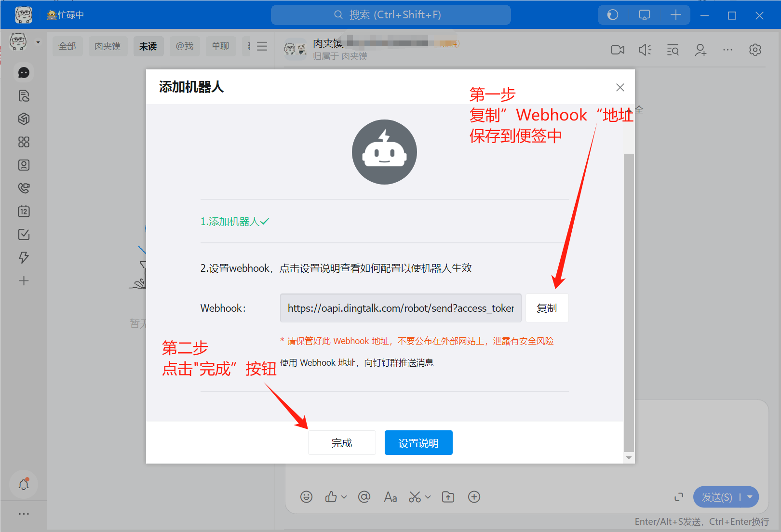Click the 归属于 肉夹馍 label

(x=340, y=56)
